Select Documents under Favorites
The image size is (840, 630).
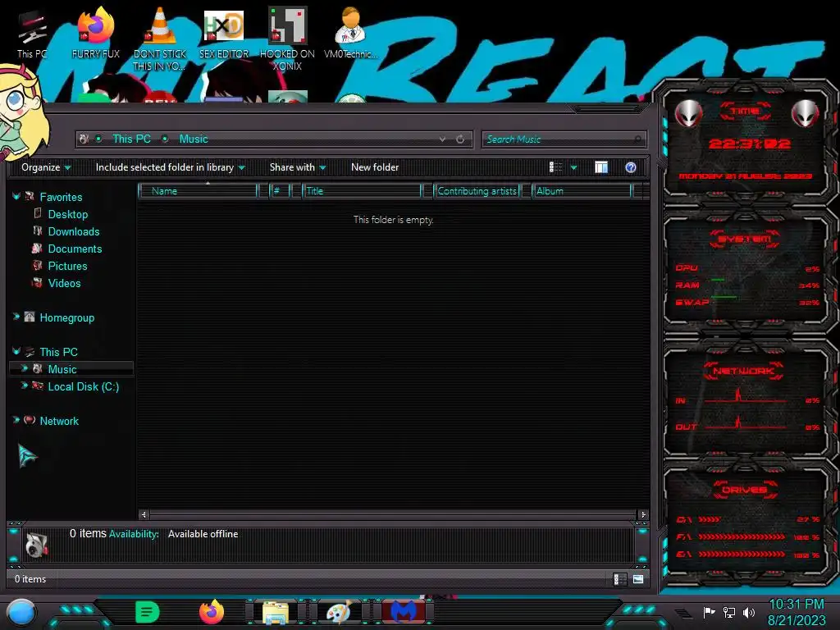[x=75, y=249]
